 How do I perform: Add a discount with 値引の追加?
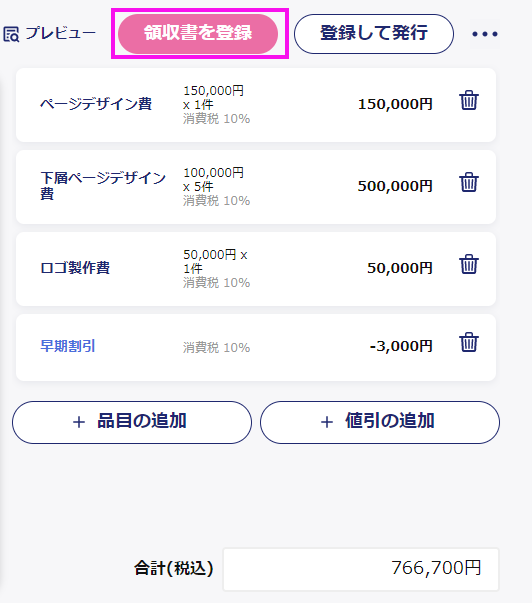380,422
